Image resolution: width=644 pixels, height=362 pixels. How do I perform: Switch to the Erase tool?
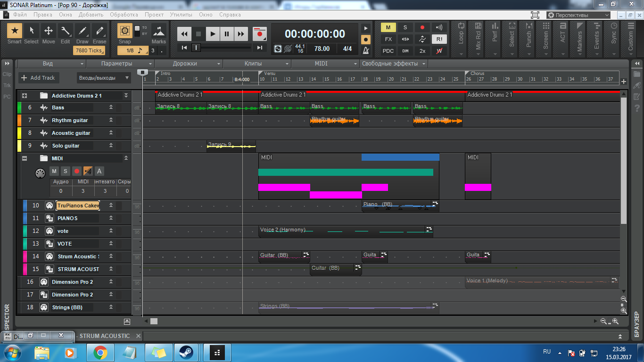click(x=99, y=32)
